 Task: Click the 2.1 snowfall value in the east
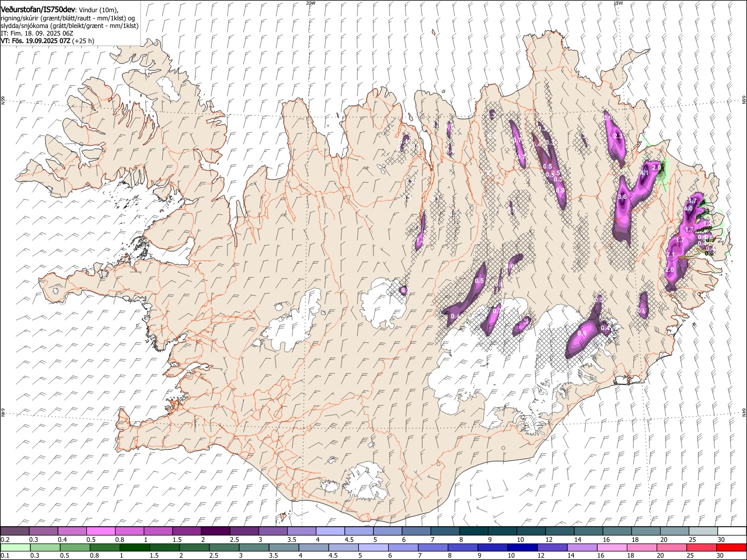pyautogui.click(x=671, y=255)
